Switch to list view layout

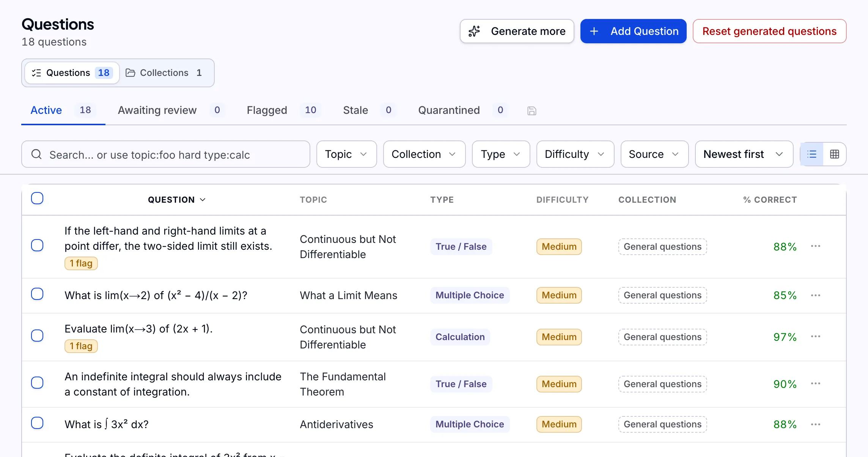pyautogui.click(x=812, y=154)
